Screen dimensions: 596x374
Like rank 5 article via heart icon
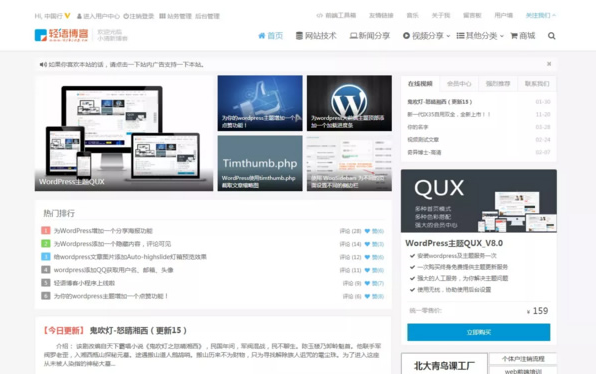click(367, 283)
